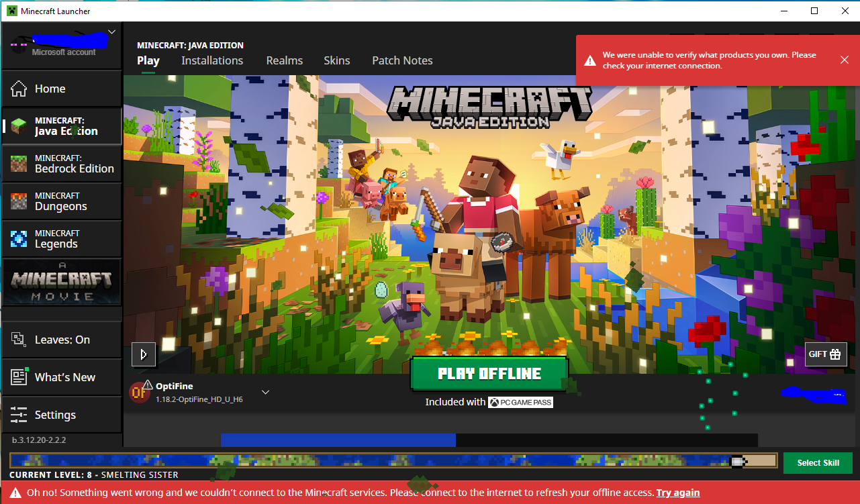Click the Play Offline button
The image size is (860, 504).
pyautogui.click(x=489, y=374)
